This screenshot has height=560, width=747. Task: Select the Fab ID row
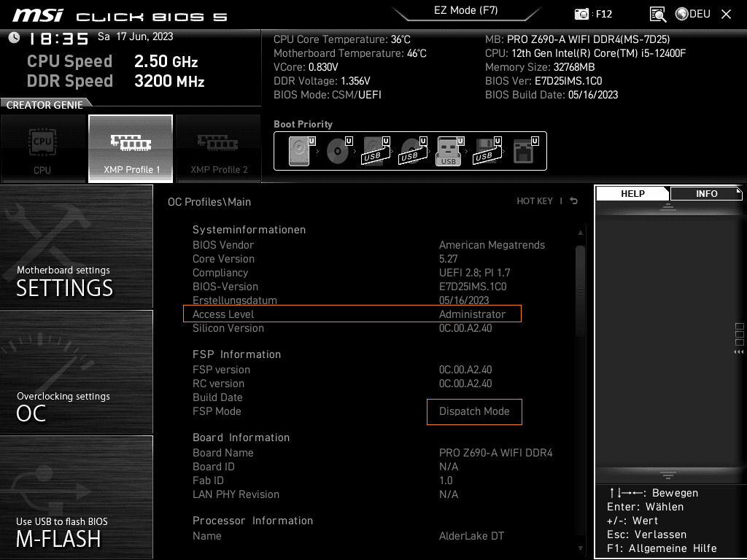tap(322, 480)
